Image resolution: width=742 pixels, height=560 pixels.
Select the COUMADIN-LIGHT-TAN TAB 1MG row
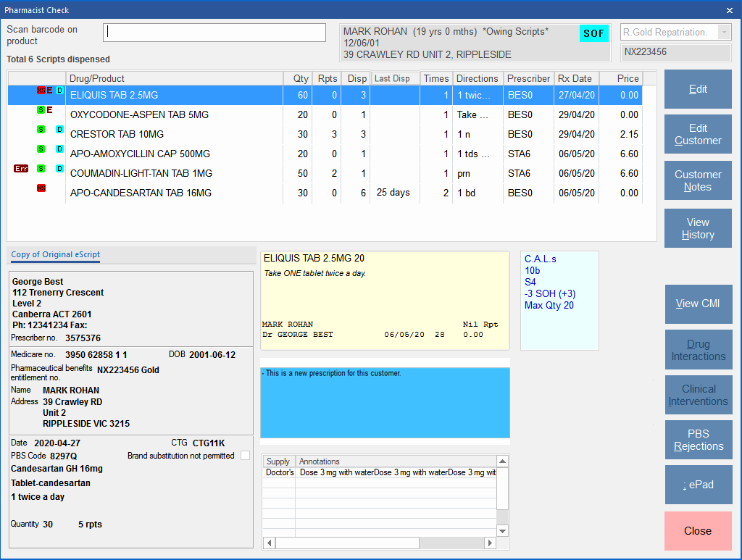point(325,174)
